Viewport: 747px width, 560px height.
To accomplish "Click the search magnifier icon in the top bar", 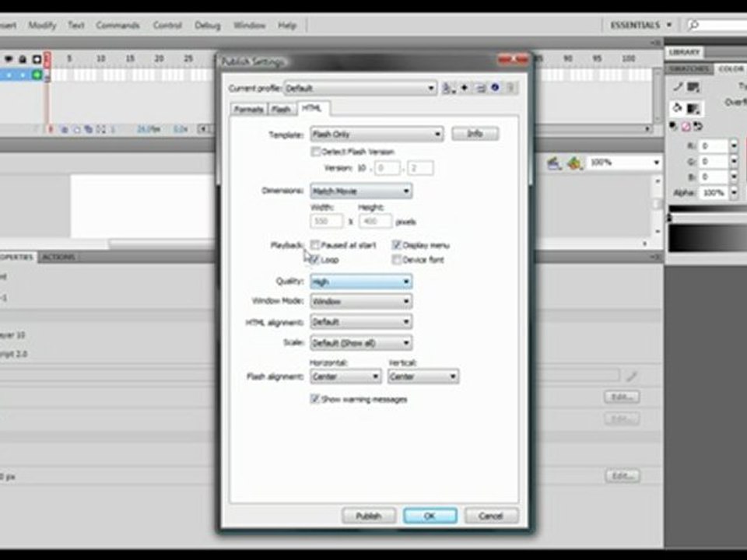I will [693, 25].
